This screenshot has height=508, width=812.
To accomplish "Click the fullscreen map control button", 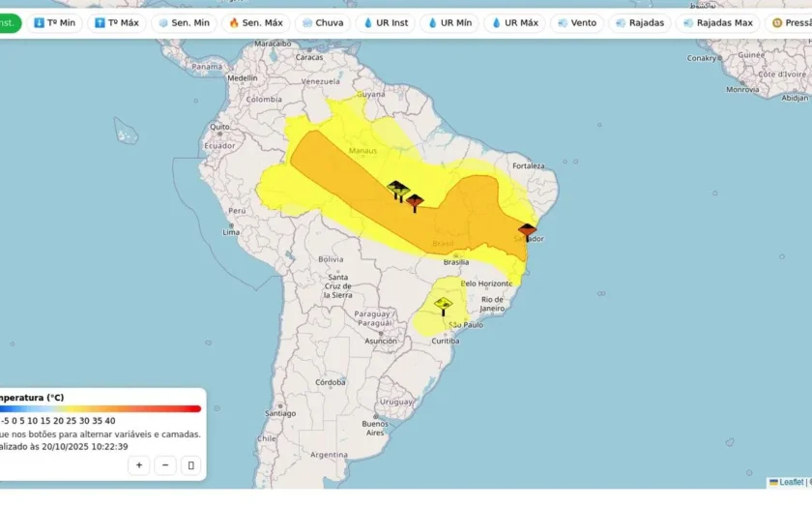I will (x=190, y=465).
